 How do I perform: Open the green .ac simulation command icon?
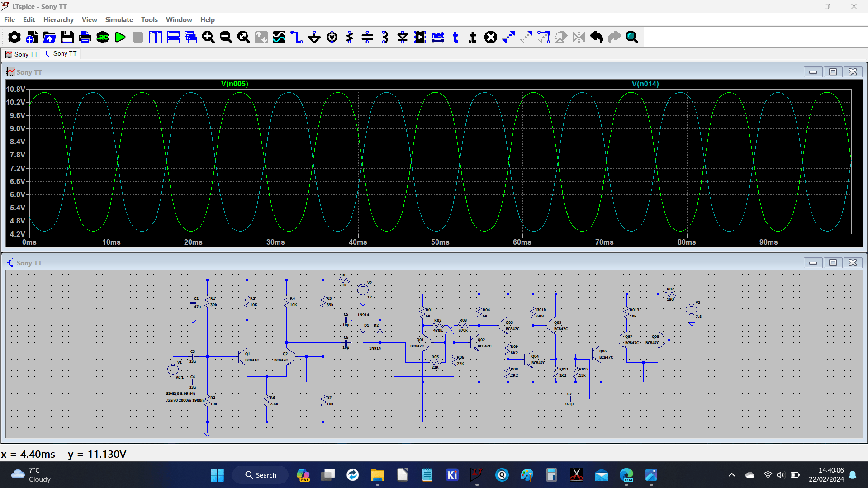tap(103, 37)
